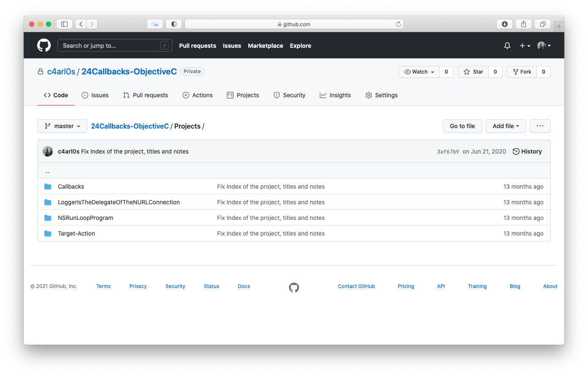The height and width of the screenshot is (376, 588).
Task: Open footer Docs link
Action: 244,286
